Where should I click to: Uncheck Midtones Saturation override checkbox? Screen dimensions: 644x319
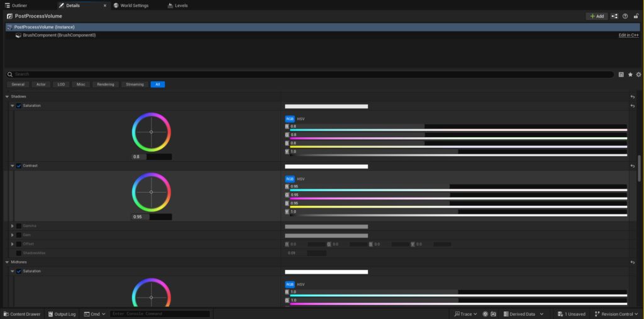pos(19,271)
